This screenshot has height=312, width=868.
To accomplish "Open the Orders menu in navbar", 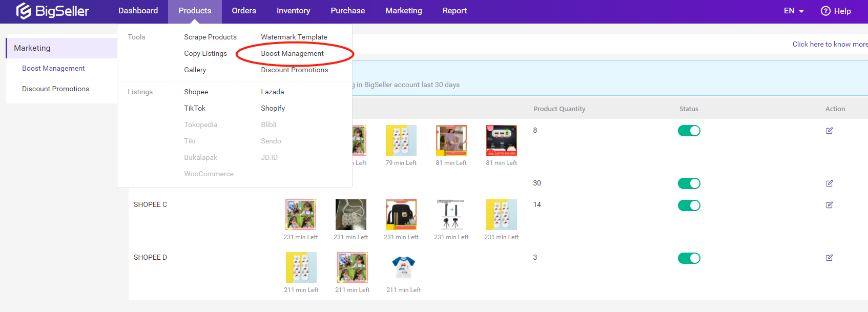I will tap(244, 11).
